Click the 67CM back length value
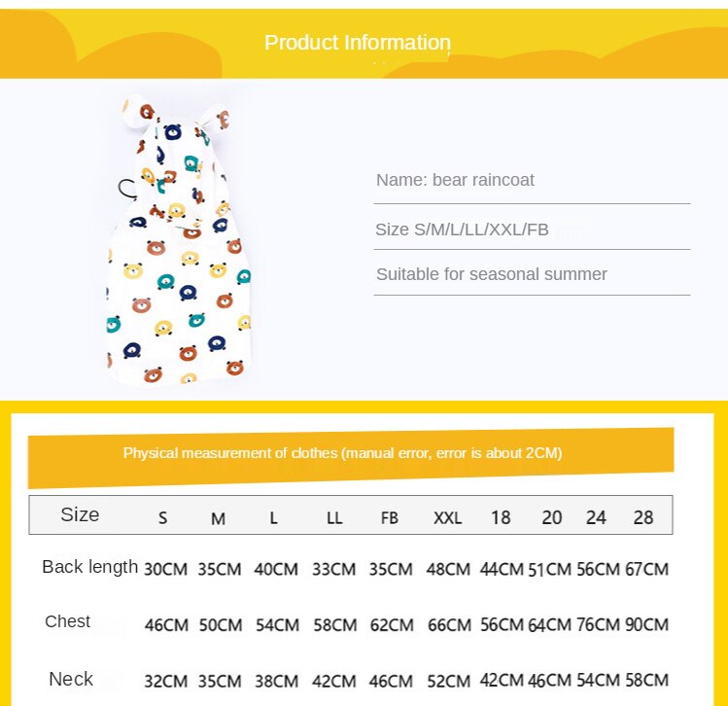728x706 pixels. pyautogui.click(x=646, y=569)
